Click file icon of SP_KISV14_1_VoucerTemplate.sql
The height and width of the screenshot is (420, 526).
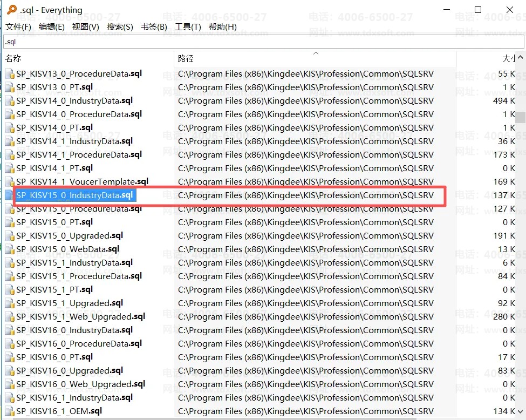pos(10,182)
